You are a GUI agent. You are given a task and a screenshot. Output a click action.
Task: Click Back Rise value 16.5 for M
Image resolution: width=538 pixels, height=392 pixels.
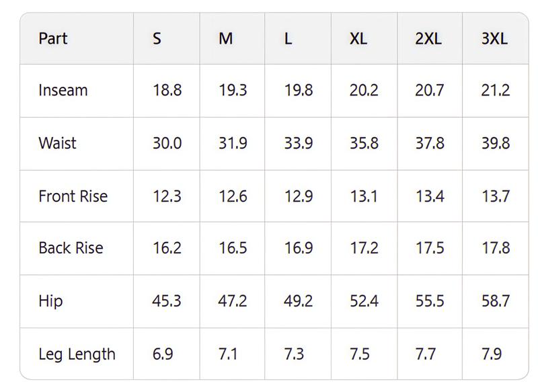[233, 248]
